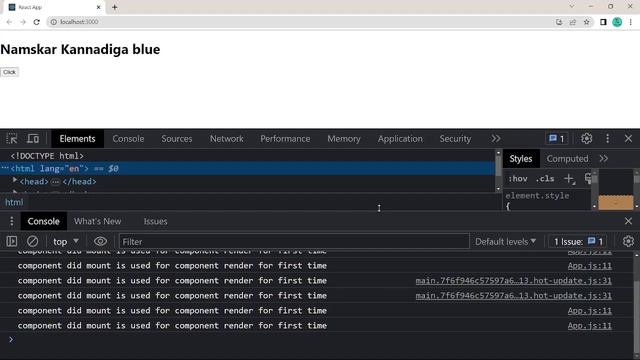The height and width of the screenshot is (360, 640).
Task: Select the Console drawer tab
Action: (43, 221)
